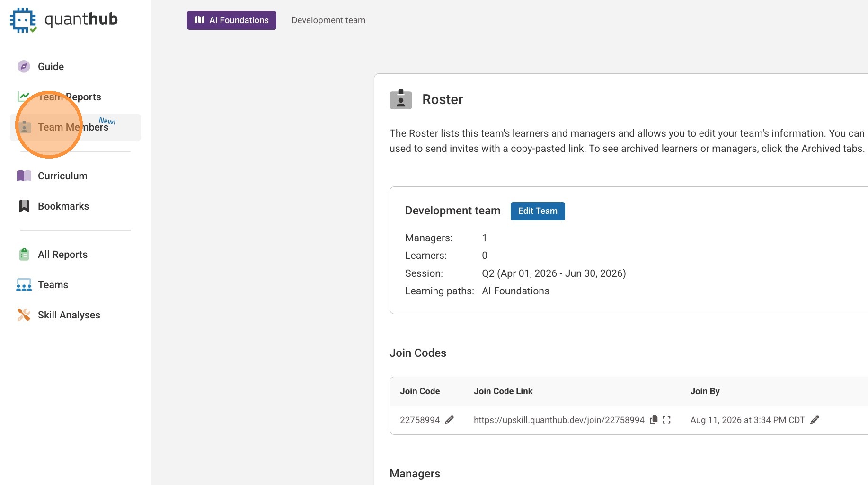Viewport: 868px width, 485px height.
Task: Edit the Join By date pencil
Action: (x=815, y=420)
